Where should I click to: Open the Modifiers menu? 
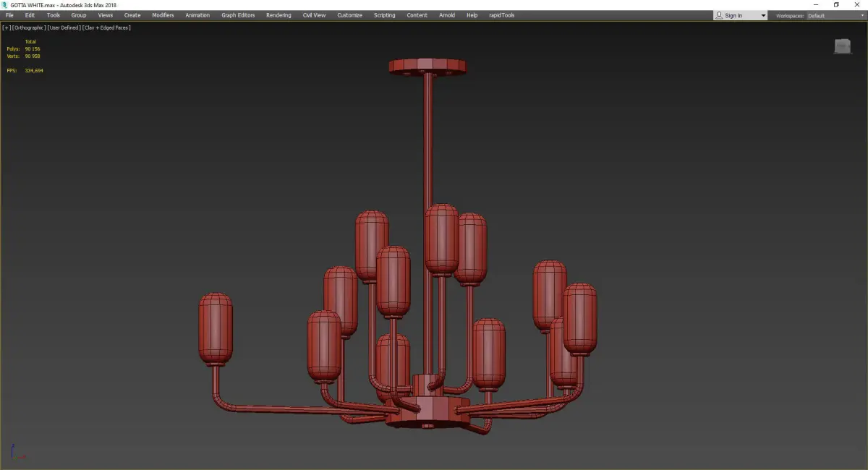163,15
